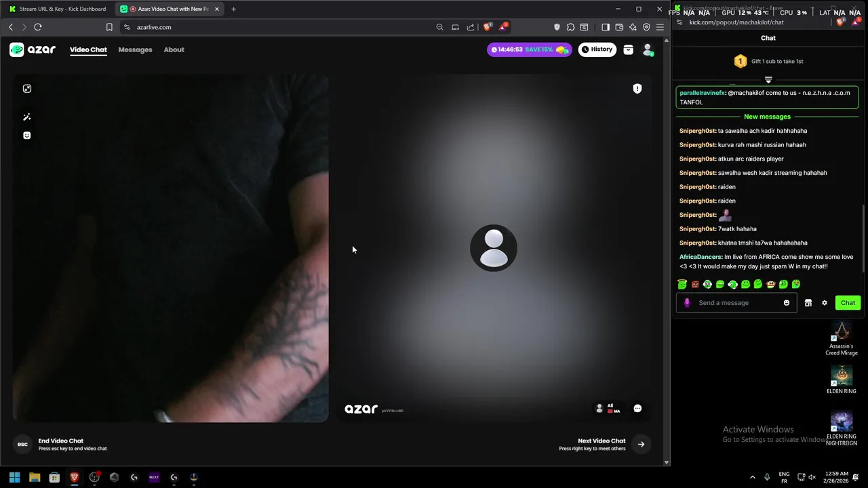Viewport: 868px width, 488px height.
Task: Open Brave Shields lion icon
Action: pyautogui.click(x=487, y=27)
